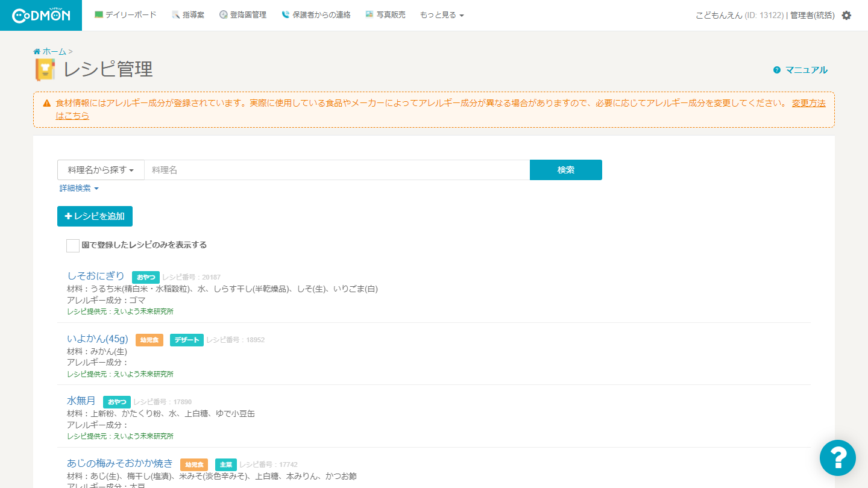This screenshot has height=488, width=868.
Task: Click 材料 : みかん(生) text
Action: click(97, 351)
